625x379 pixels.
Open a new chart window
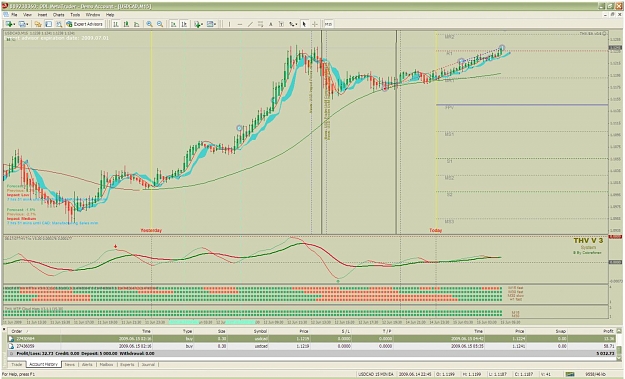tap(9, 24)
